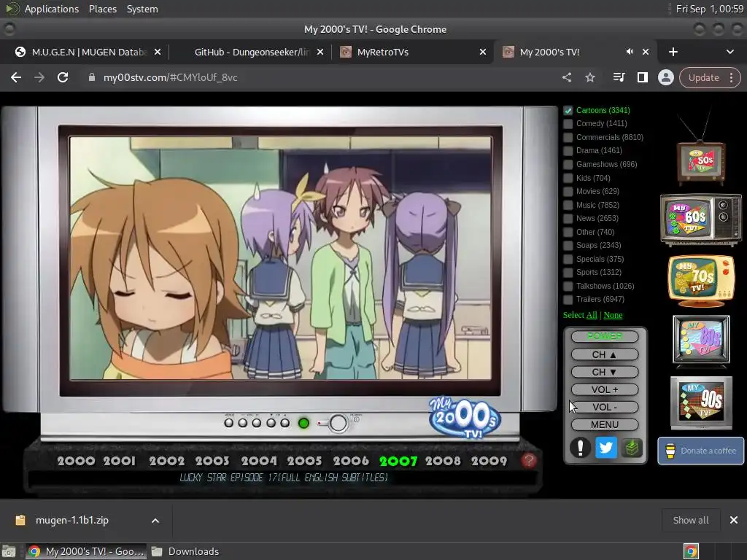
Task: Open the Places menu
Action: coord(102,9)
